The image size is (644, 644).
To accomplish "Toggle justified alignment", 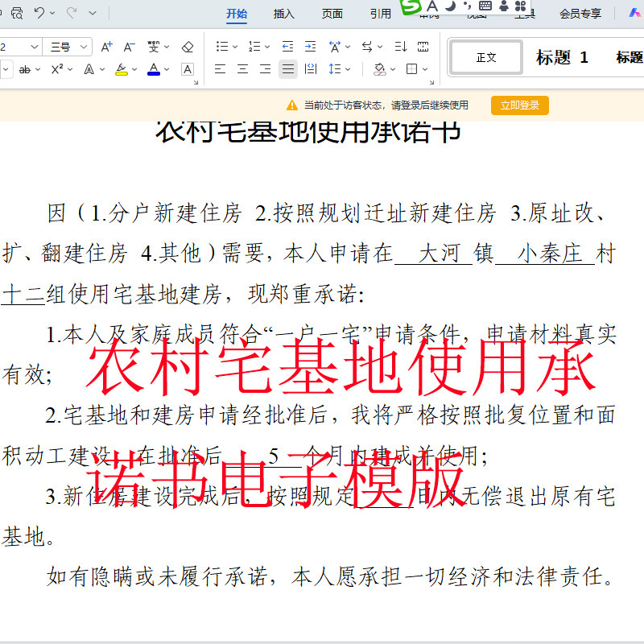I will click(288, 69).
